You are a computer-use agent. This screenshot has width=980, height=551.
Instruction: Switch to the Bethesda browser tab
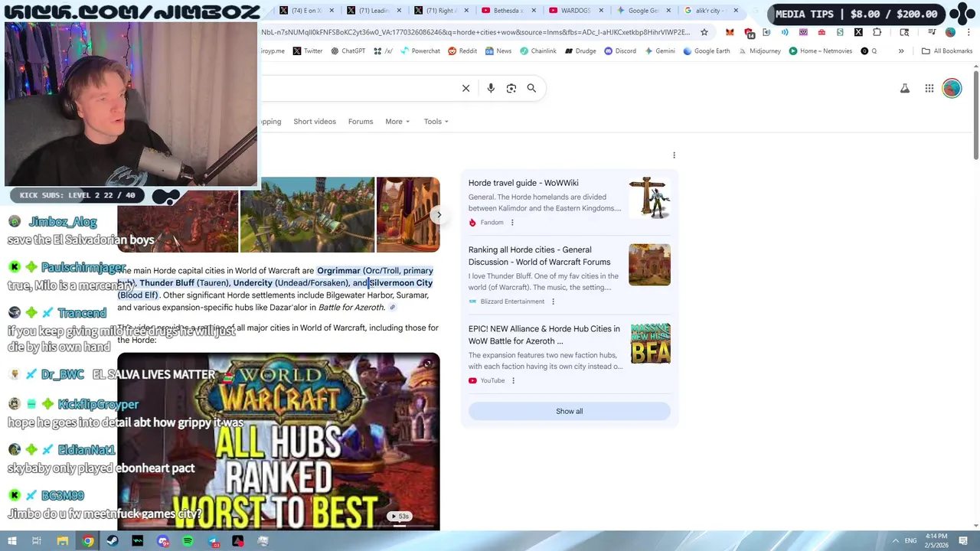[x=508, y=11]
